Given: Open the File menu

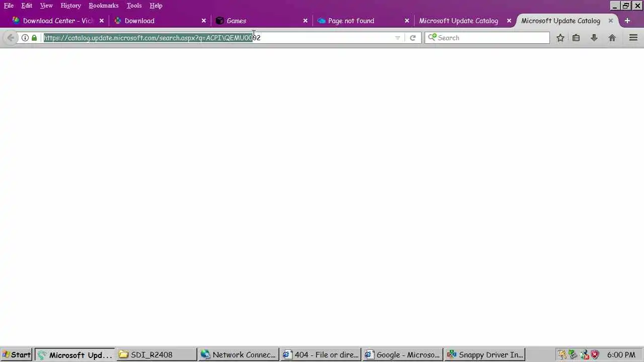Looking at the screenshot, I should [9, 6].
